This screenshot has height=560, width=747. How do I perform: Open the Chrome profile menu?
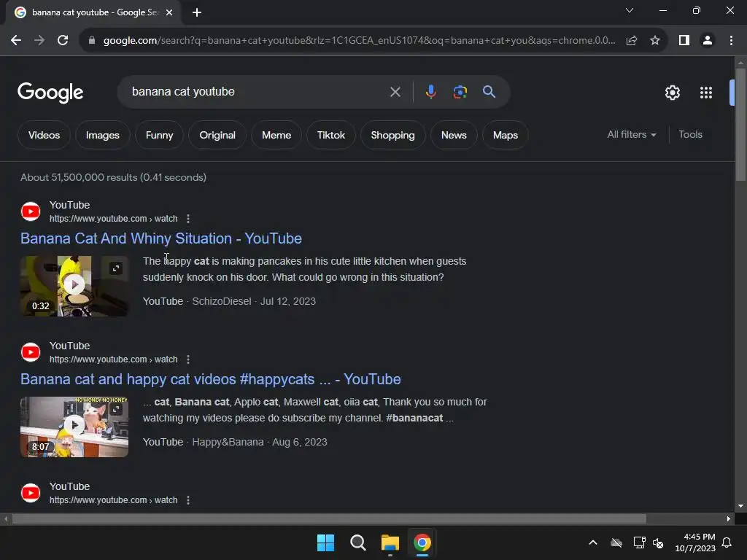click(x=708, y=41)
